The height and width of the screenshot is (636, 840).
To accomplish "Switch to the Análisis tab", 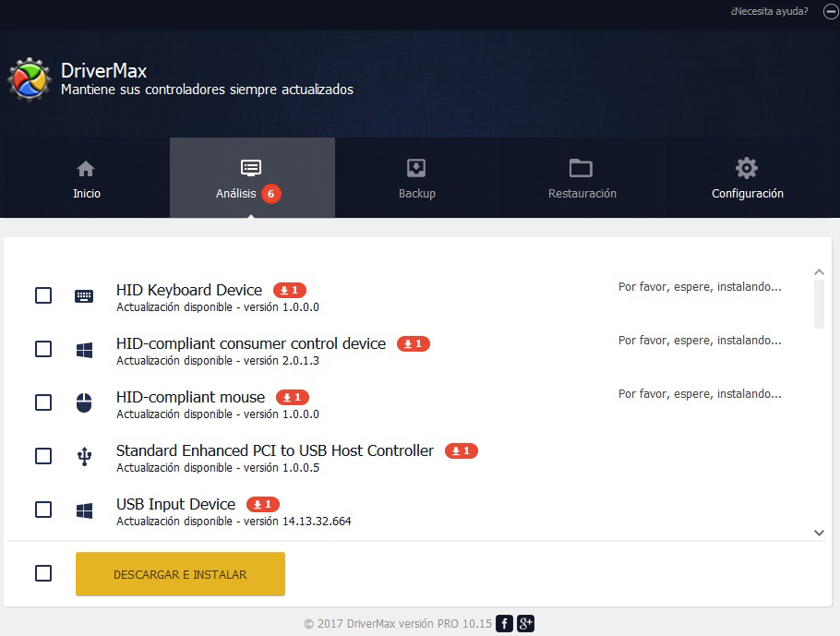I will point(252,178).
